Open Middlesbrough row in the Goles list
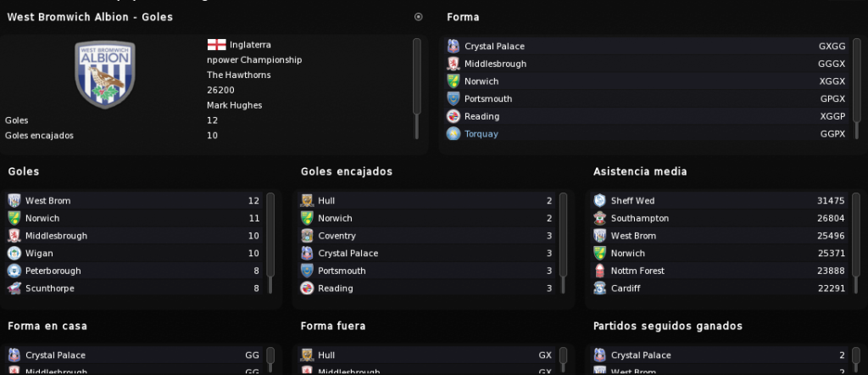868x375 pixels. [133, 235]
